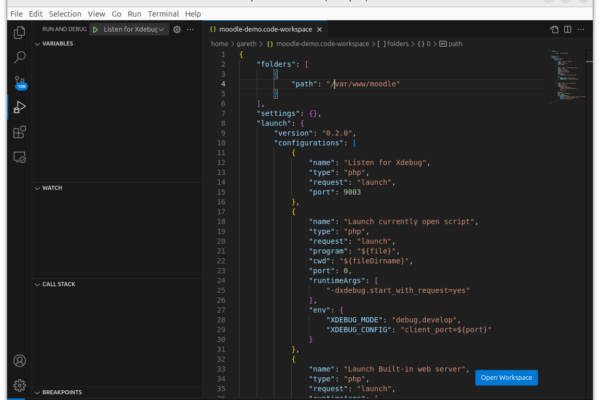Click the "runtimeArgs" key on line 24

pos(337,281)
